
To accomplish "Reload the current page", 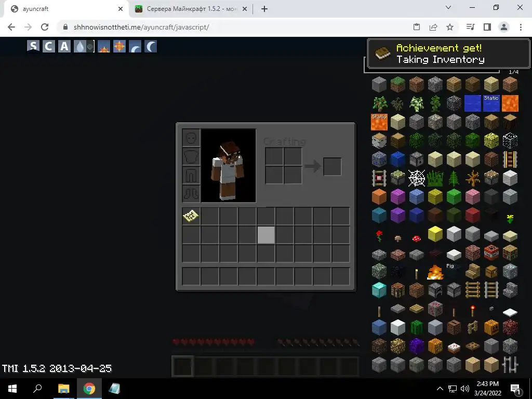I will coord(45,27).
